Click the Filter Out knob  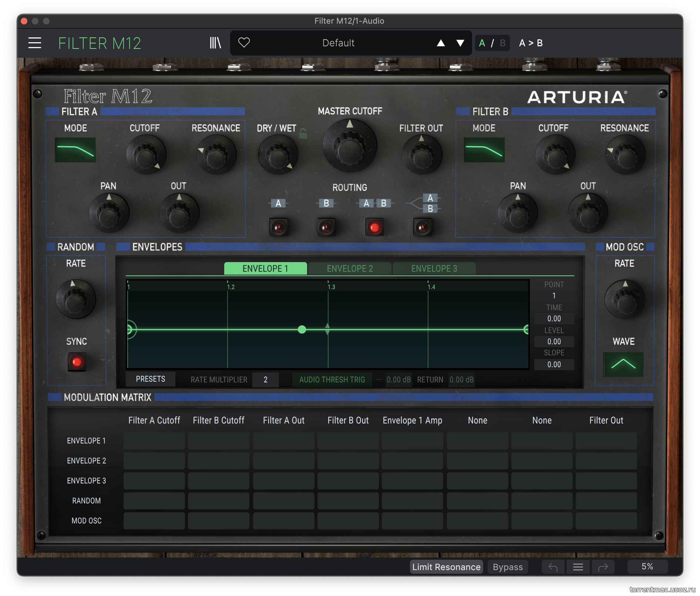(x=422, y=155)
